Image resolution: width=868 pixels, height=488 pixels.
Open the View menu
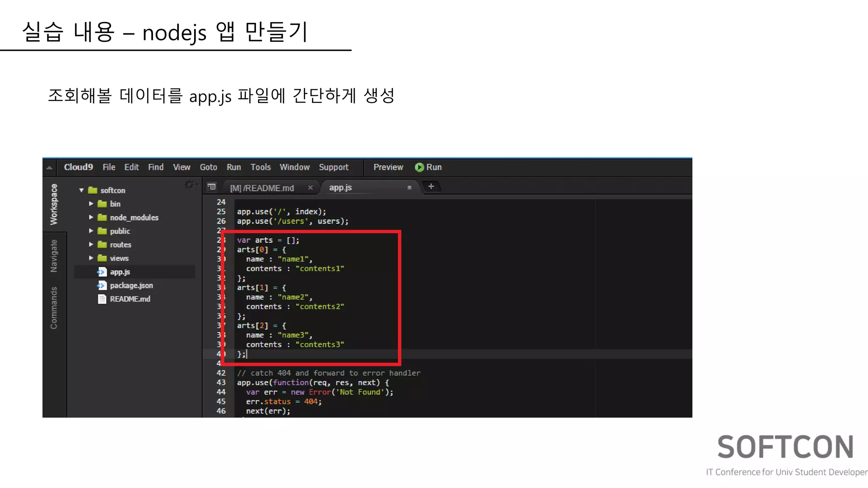coord(181,167)
